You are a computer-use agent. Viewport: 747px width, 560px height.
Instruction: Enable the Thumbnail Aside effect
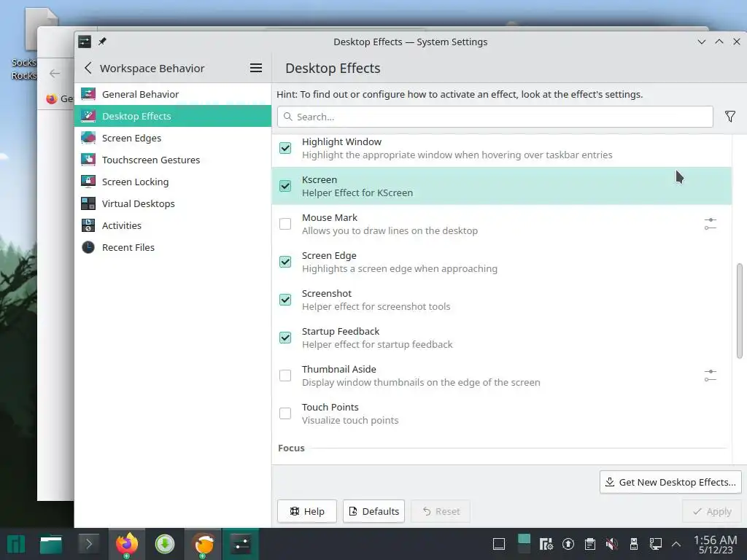285,376
